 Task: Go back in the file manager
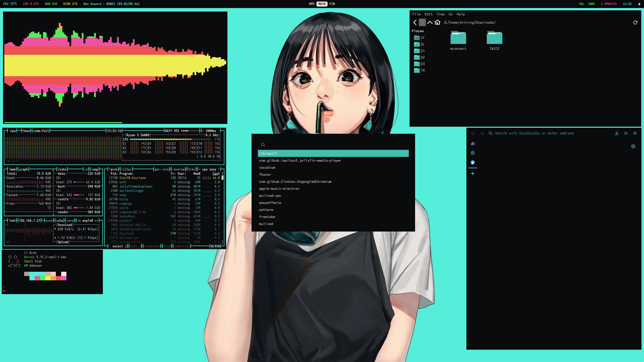pos(415,22)
